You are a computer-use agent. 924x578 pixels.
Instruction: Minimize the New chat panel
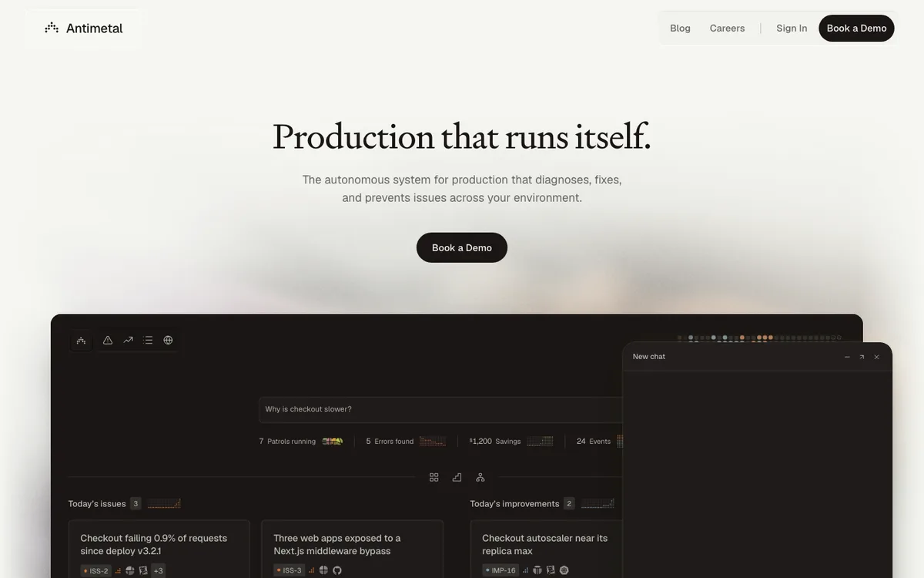[x=847, y=357]
